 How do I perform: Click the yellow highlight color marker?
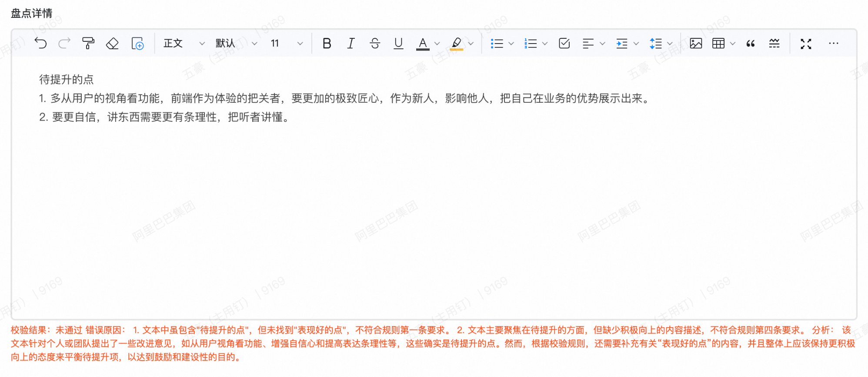click(456, 44)
